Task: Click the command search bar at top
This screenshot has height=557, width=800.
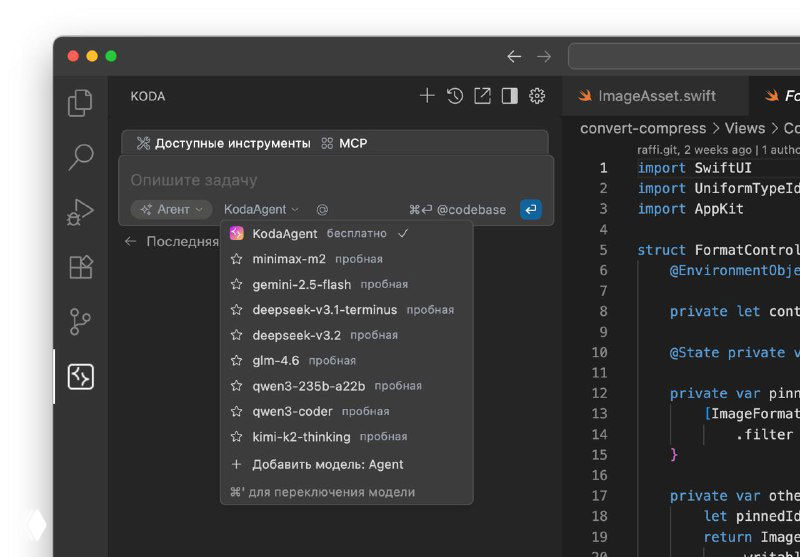Action: pyautogui.click(x=684, y=56)
